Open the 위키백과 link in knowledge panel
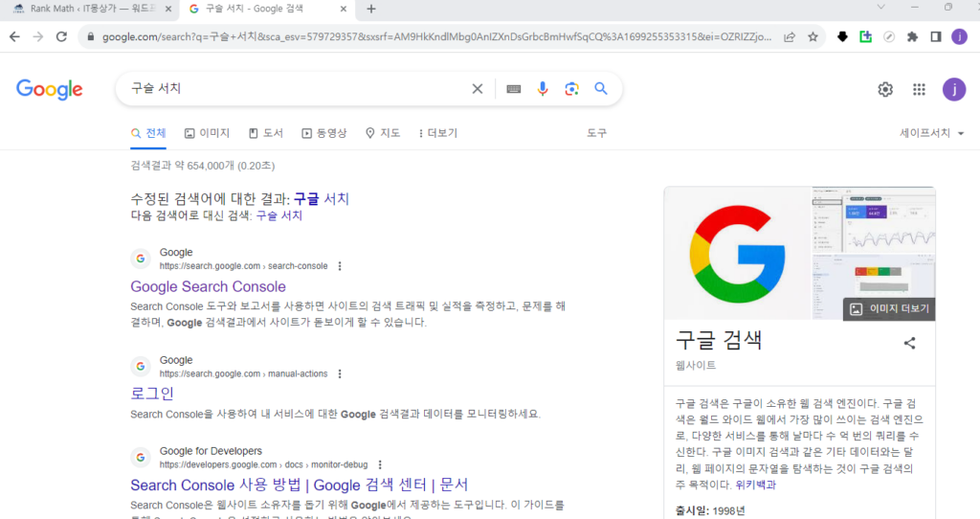 tap(756, 485)
